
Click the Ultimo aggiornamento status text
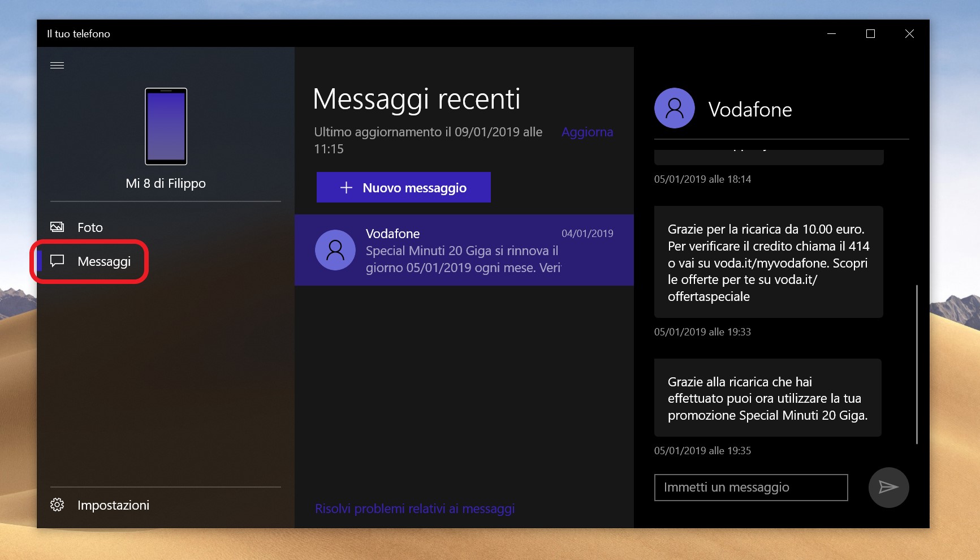[428, 140]
